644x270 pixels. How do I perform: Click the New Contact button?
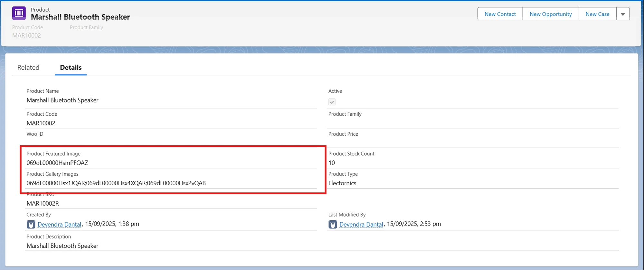click(500, 14)
